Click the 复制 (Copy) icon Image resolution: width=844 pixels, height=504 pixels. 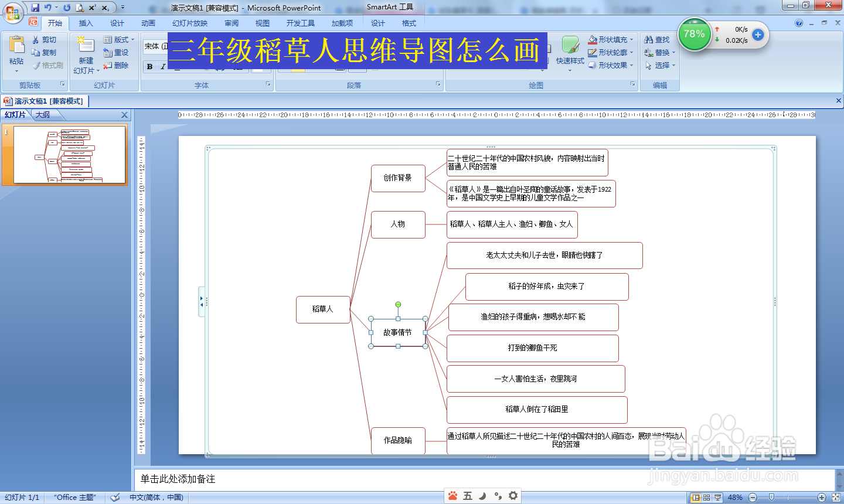[x=35, y=52]
